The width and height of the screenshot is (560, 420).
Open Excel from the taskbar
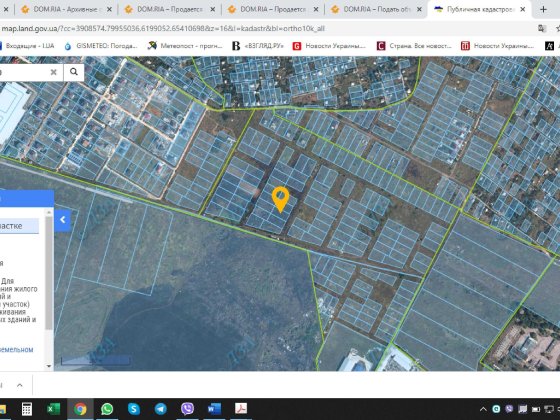coord(54,409)
